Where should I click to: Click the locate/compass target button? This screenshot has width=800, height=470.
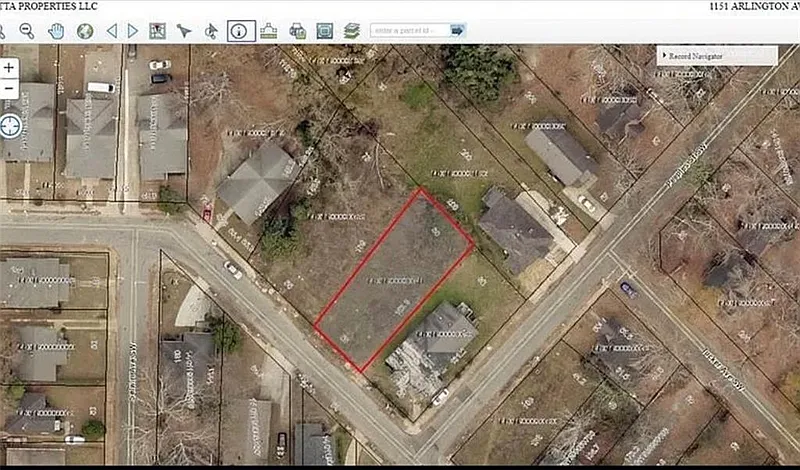click(11, 126)
